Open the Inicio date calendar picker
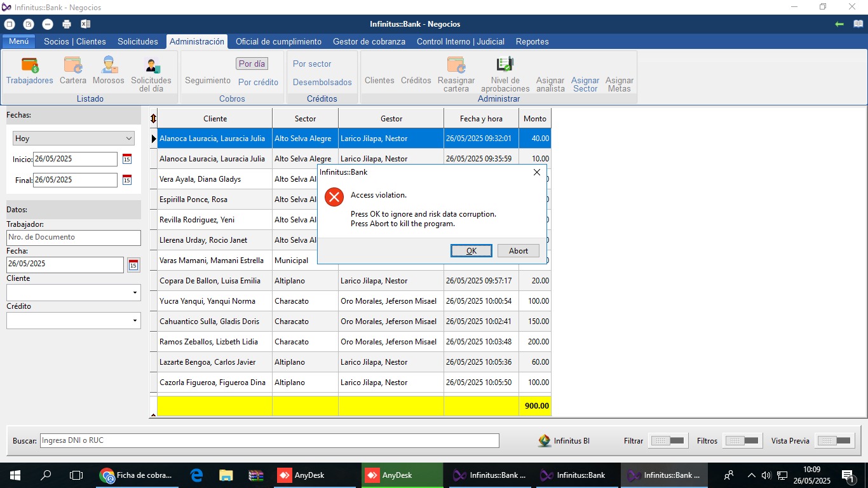The image size is (868, 488). (127, 159)
